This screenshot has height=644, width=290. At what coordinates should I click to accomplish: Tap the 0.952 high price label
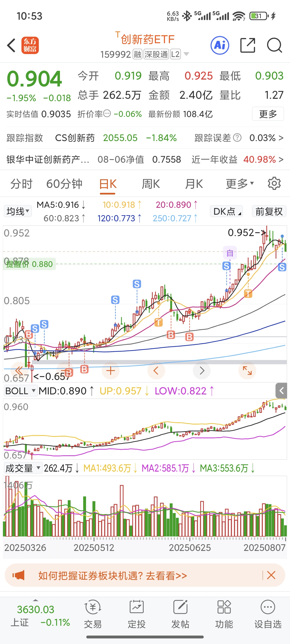tap(246, 232)
